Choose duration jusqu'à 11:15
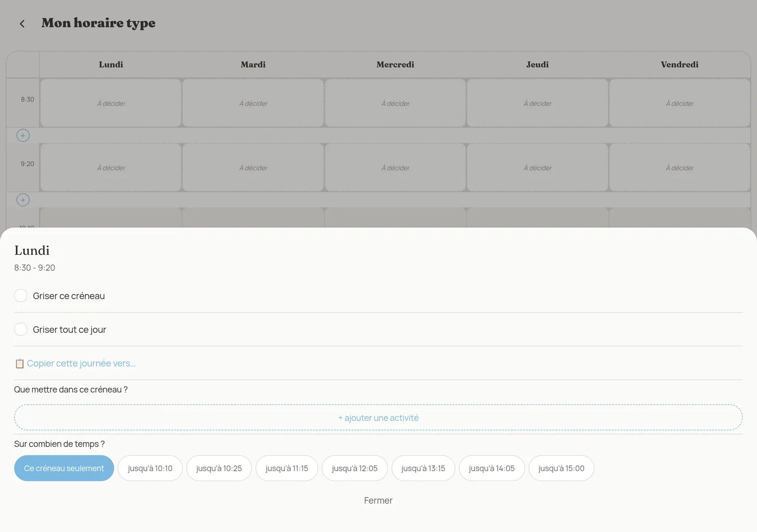 click(287, 468)
